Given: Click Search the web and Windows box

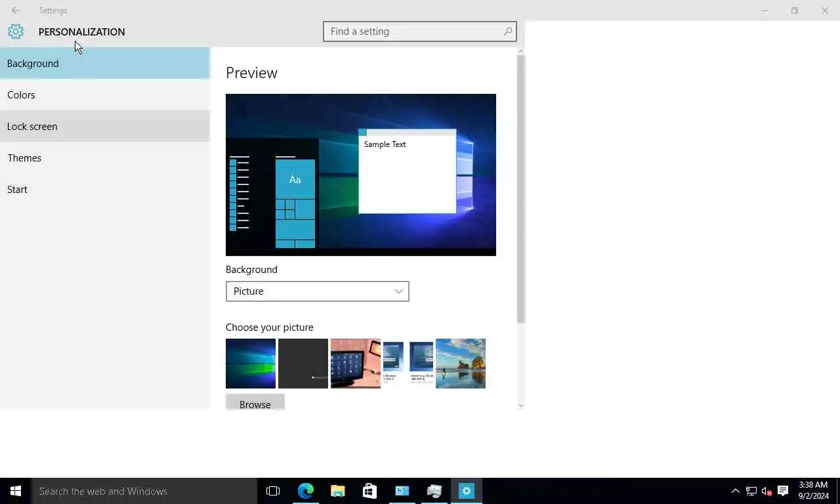Looking at the screenshot, I should pyautogui.click(x=144, y=491).
